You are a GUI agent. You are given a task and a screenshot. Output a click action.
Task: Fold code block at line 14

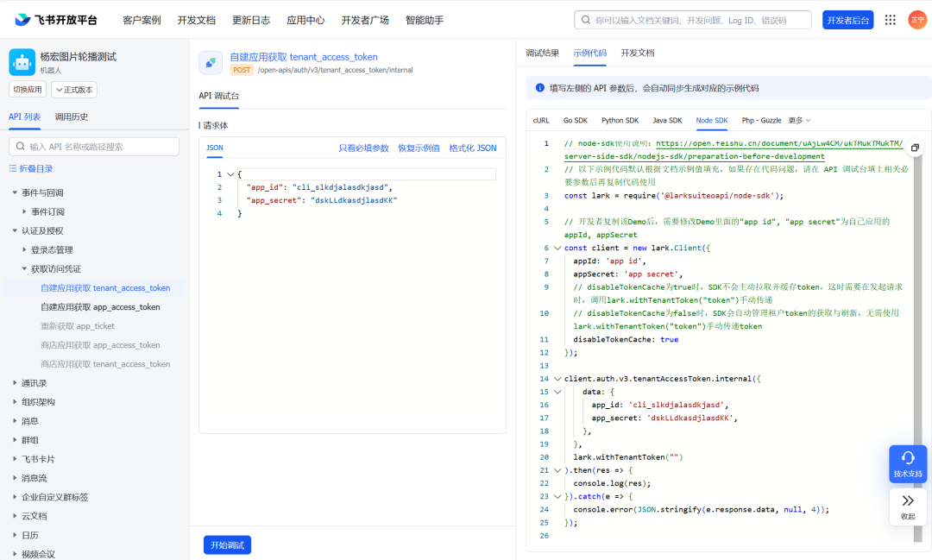click(x=557, y=379)
